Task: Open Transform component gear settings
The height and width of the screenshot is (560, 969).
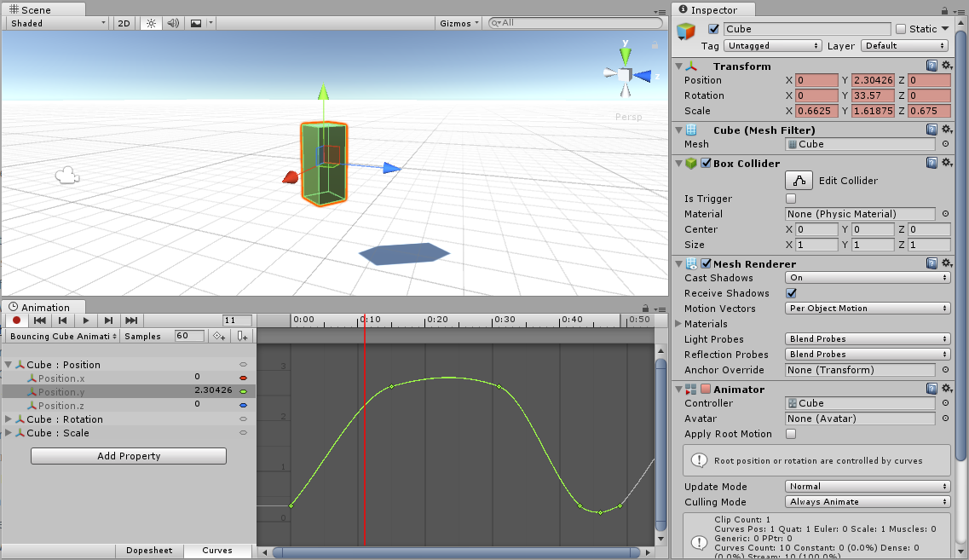Action: click(x=946, y=66)
